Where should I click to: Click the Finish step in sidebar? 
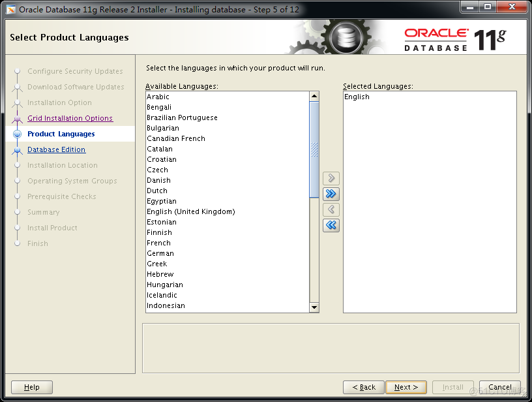(x=38, y=243)
